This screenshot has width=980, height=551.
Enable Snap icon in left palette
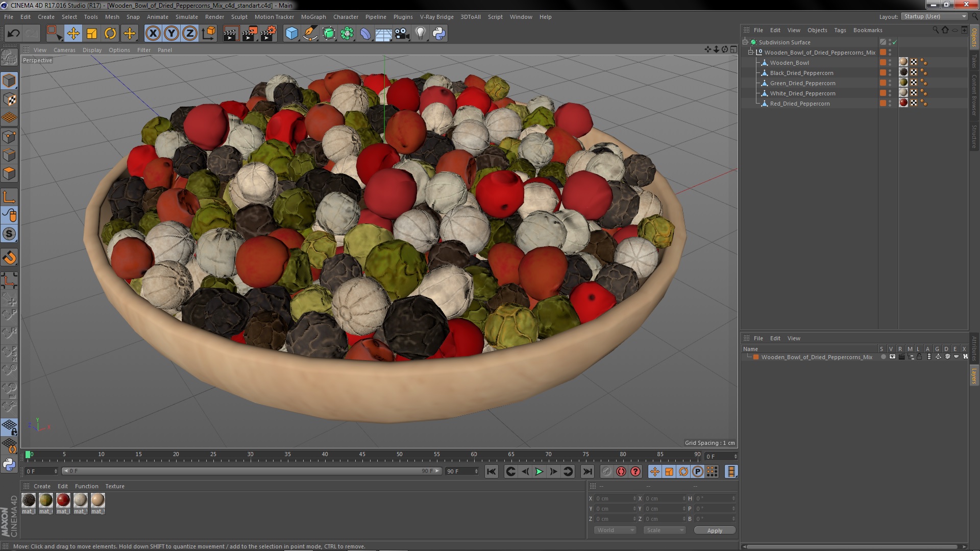9,234
